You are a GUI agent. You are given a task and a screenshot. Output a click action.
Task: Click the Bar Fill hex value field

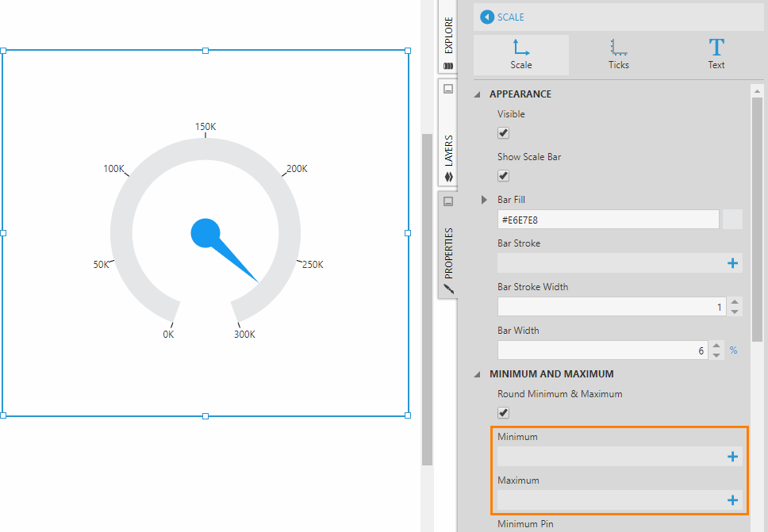pyautogui.click(x=608, y=220)
